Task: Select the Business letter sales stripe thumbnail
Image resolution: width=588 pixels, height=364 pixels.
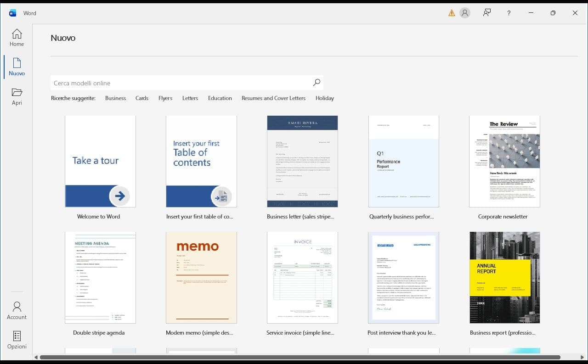Action: (x=302, y=162)
